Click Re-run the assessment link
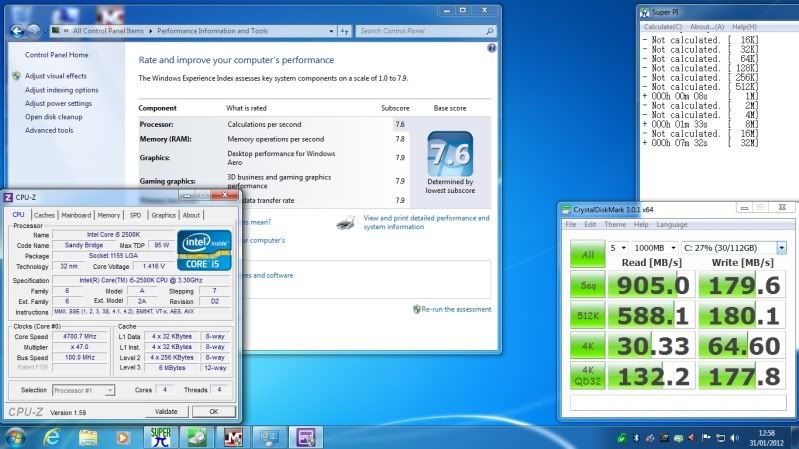The width and height of the screenshot is (799, 449). [x=456, y=309]
